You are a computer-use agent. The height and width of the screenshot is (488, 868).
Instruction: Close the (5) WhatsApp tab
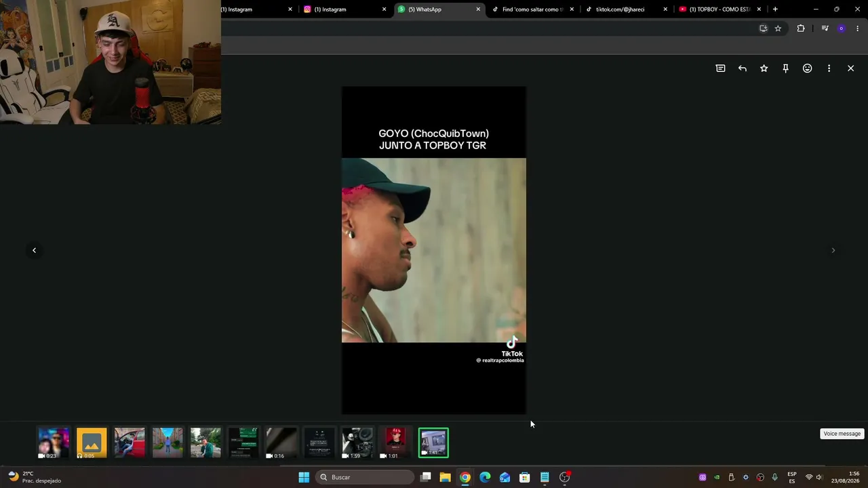pos(478,9)
